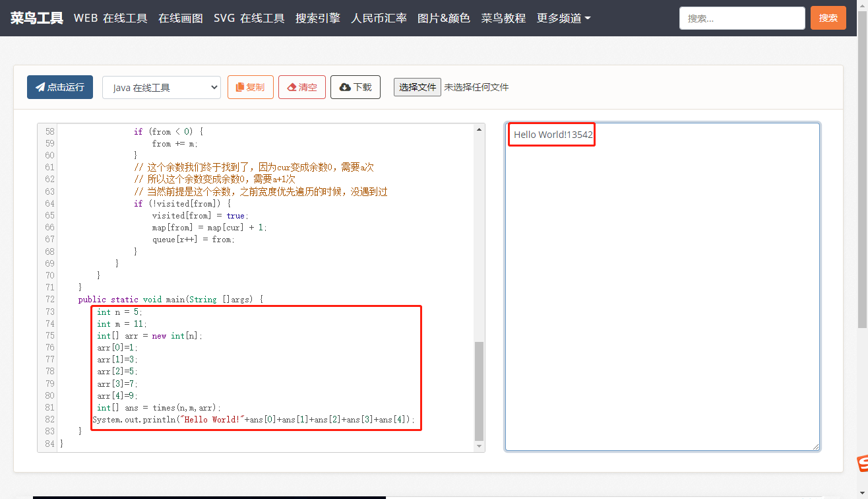
Task: Click the code line 'arr[3]=7;'
Action: 117,383
